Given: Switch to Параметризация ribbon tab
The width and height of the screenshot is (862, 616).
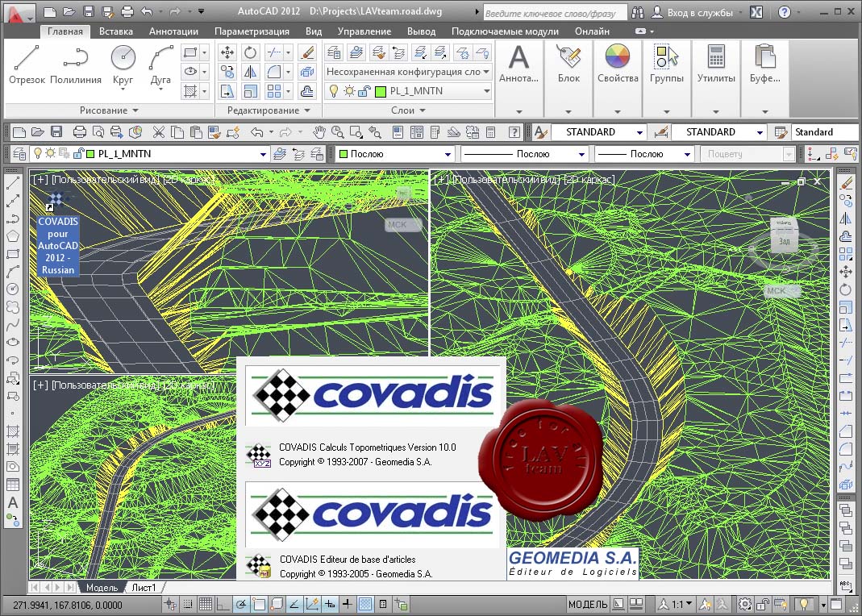Looking at the screenshot, I should 252,31.
